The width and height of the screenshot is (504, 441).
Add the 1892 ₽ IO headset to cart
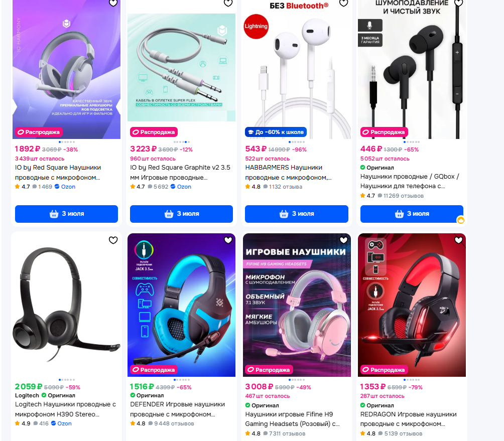(67, 214)
